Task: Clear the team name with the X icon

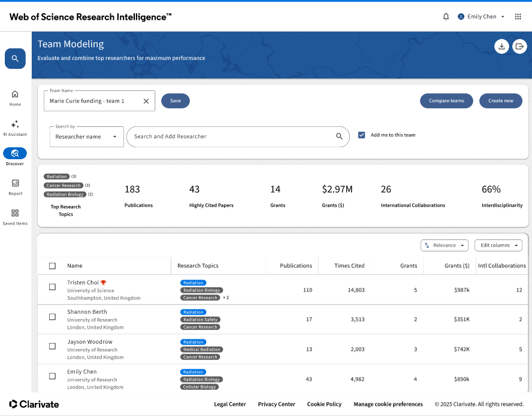Action: 146,101
